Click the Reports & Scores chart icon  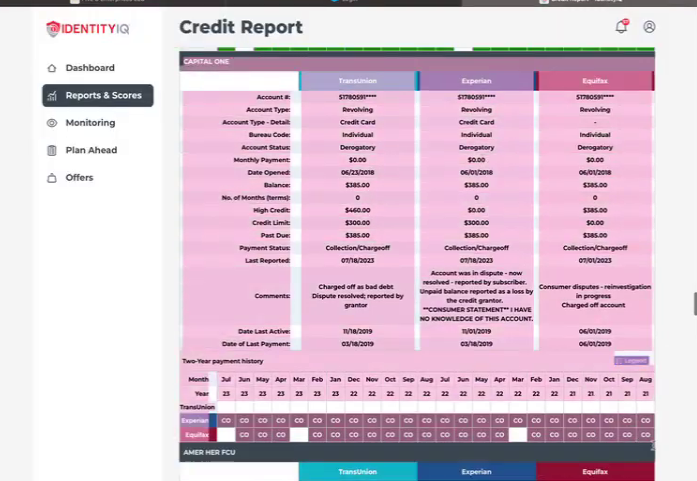point(52,96)
